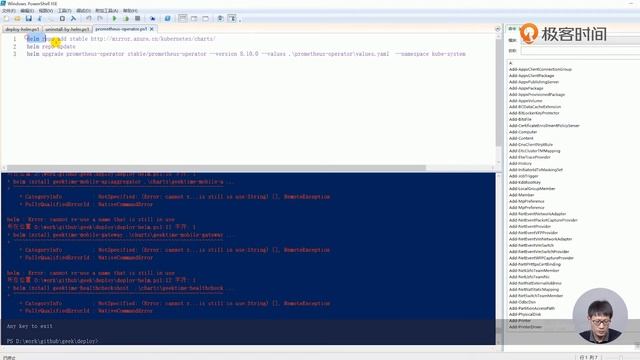Click the Open script folder icon
Screen dimensions: 640x360
coord(17,18)
